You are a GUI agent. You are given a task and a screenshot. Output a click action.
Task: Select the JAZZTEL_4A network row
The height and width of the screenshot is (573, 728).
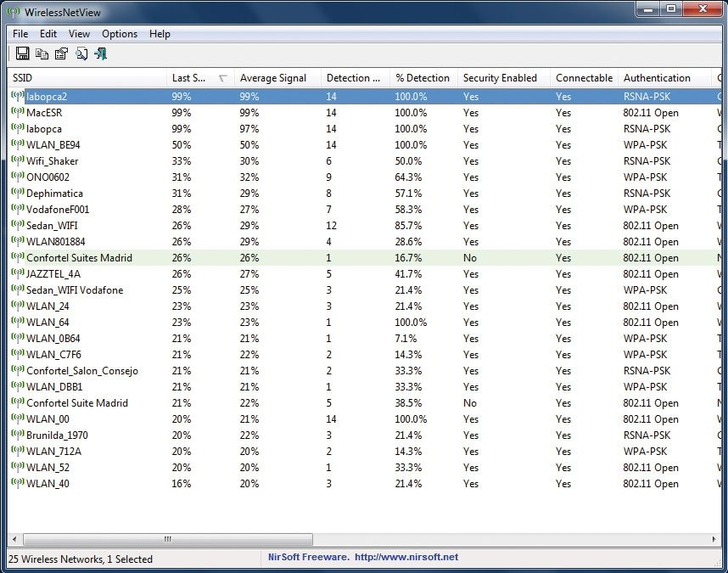[364, 274]
